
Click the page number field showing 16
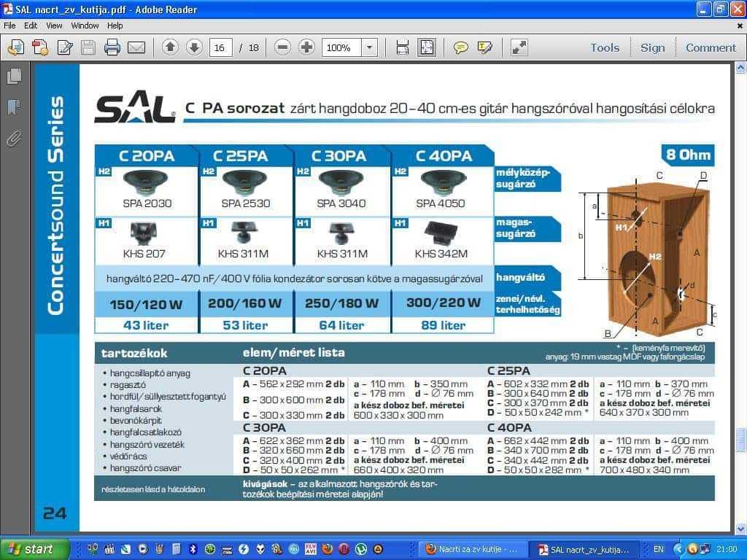pos(220,47)
